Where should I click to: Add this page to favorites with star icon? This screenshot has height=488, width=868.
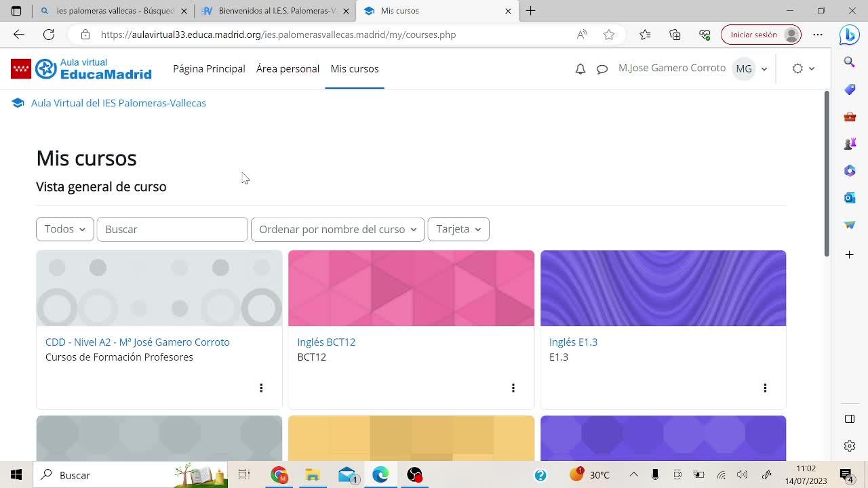tap(609, 35)
